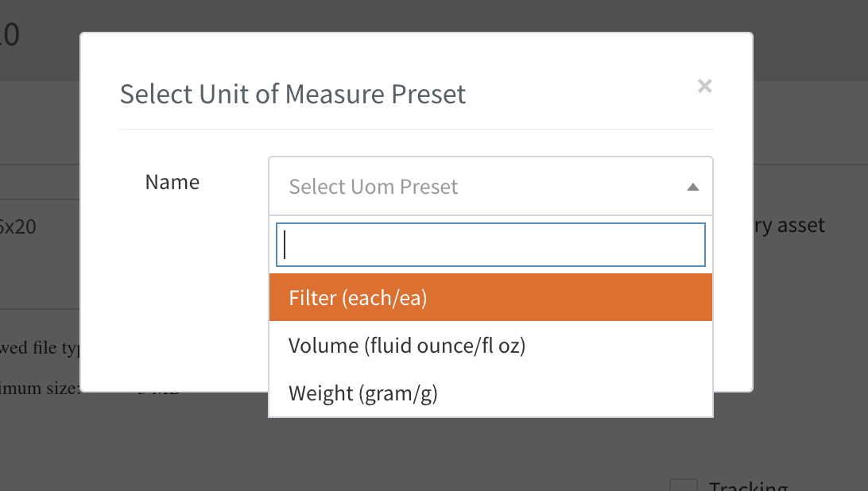Click the Tracking checkbox label

747,486
